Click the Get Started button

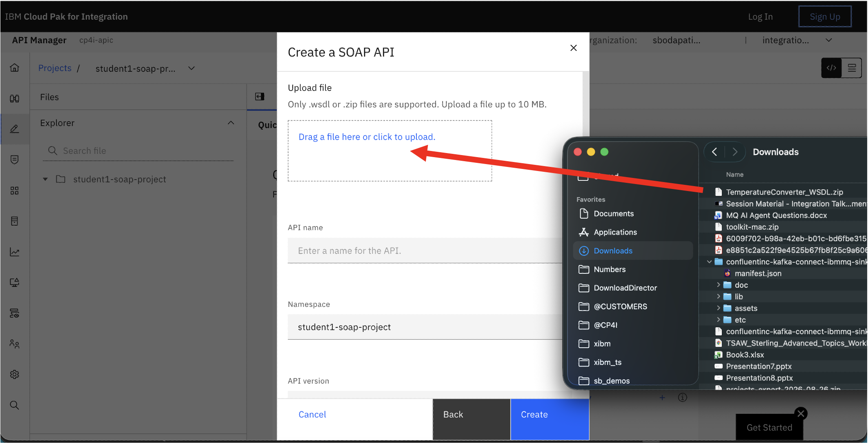click(769, 427)
